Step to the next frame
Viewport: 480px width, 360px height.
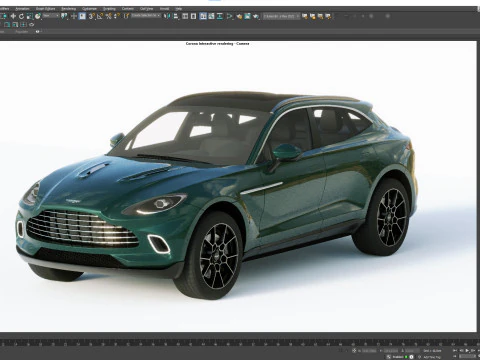click(473, 351)
